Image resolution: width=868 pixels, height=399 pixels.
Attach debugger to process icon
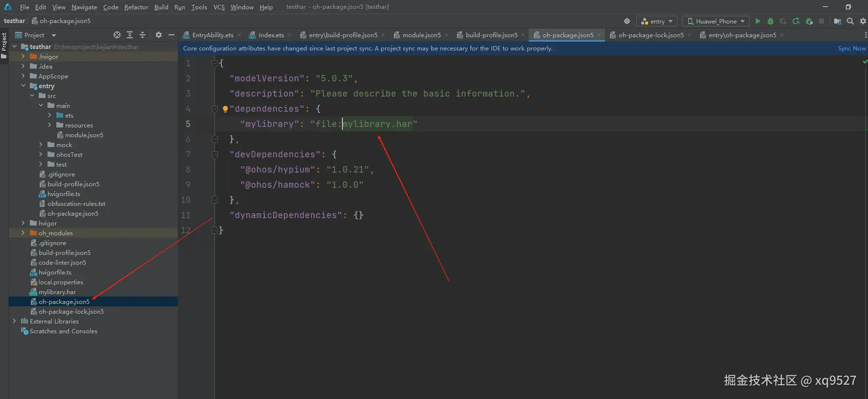click(x=809, y=21)
